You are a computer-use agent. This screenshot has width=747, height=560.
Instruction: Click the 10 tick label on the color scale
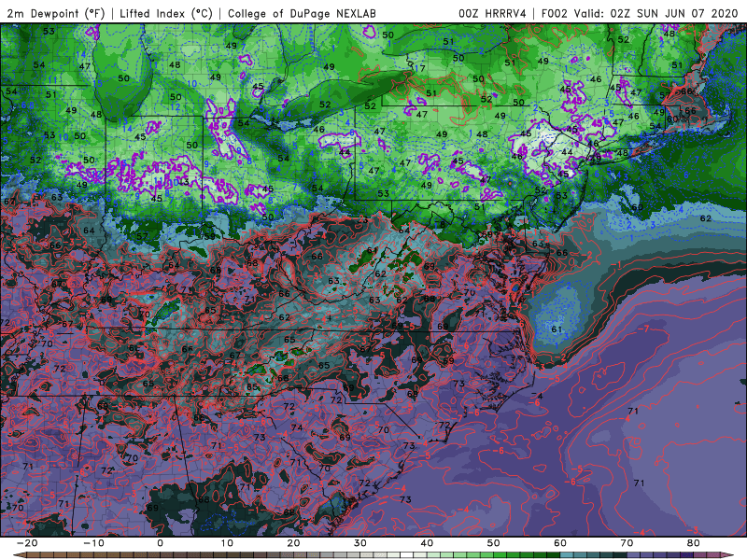click(x=227, y=543)
